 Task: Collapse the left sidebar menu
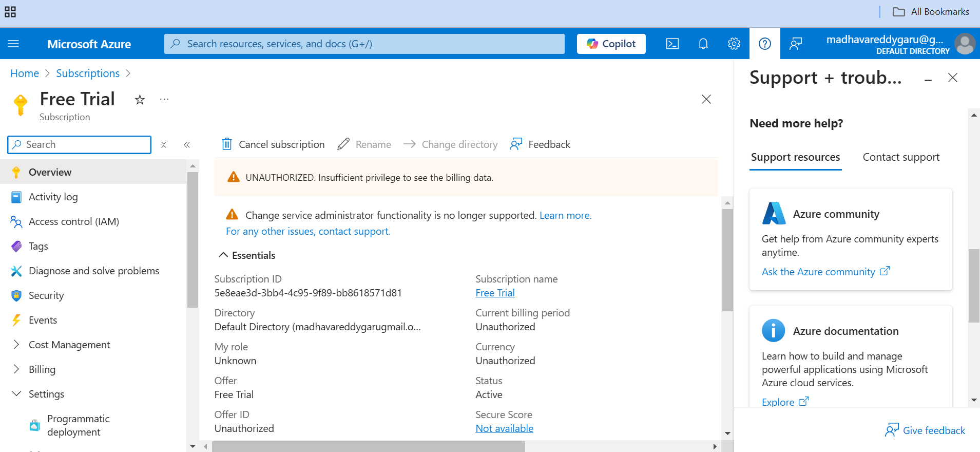187,145
